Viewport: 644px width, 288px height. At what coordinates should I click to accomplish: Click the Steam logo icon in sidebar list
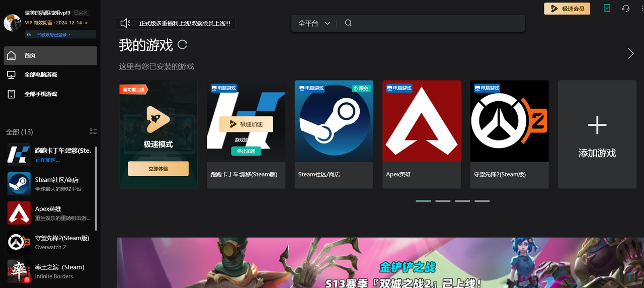click(x=19, y=184)
